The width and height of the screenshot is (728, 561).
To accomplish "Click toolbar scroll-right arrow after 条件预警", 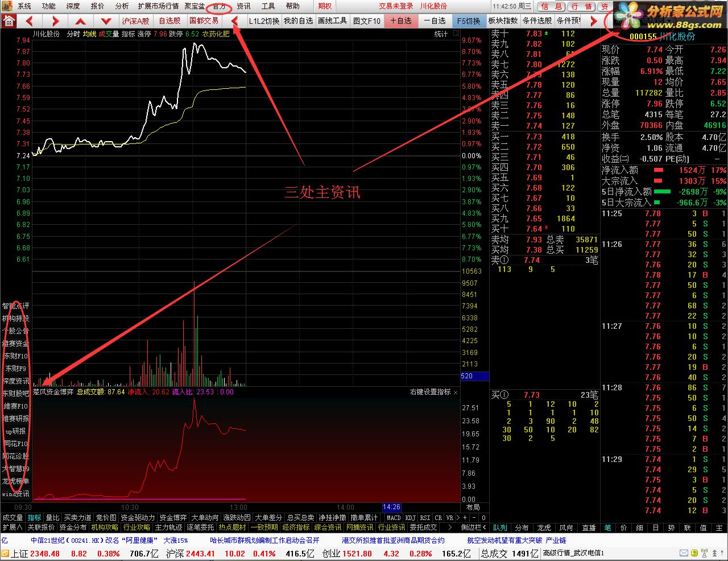I will click(593, 21).
